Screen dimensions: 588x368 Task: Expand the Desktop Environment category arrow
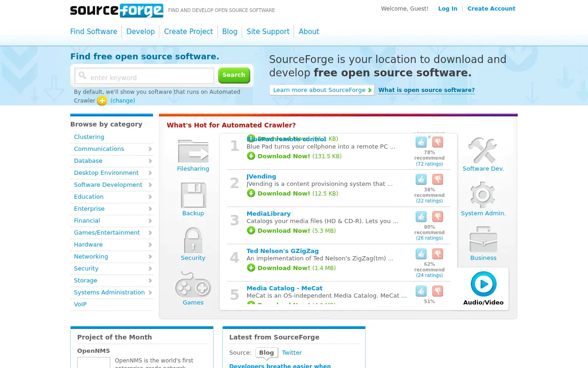tap(150, 173)
